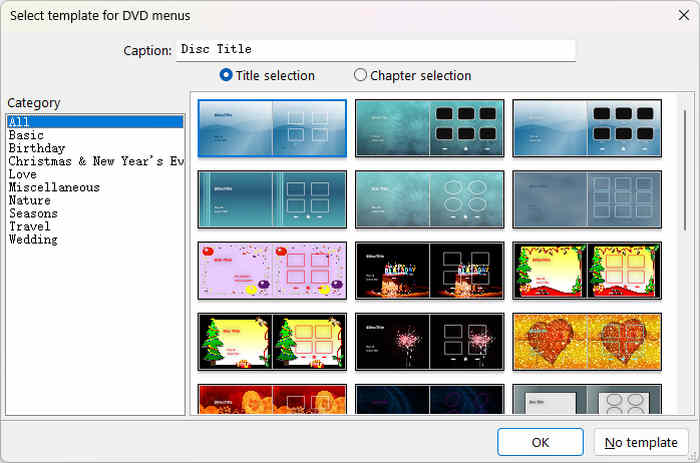The image size is (700, 463).
Task: Pick the teal template with oval frames
Action: [429, 199]
